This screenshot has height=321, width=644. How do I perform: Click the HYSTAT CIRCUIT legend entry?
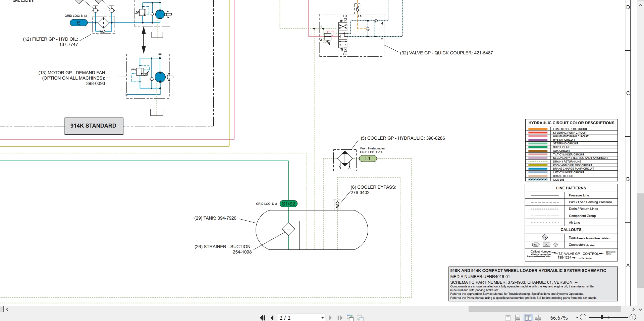pyautogui.click(x=564, y=140)
